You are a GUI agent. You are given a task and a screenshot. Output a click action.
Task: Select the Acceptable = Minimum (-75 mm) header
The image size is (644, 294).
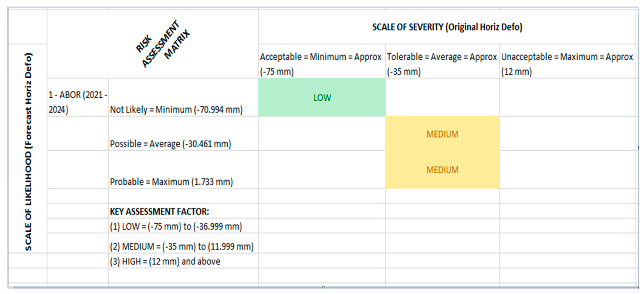321,64
